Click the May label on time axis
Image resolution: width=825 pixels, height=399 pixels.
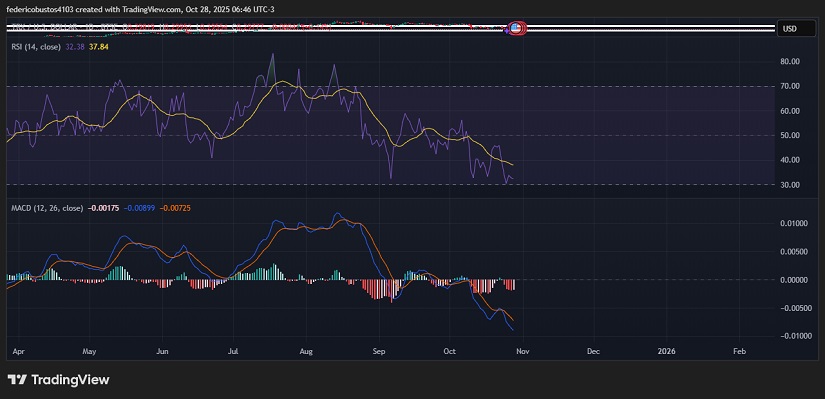pos(89,351)
